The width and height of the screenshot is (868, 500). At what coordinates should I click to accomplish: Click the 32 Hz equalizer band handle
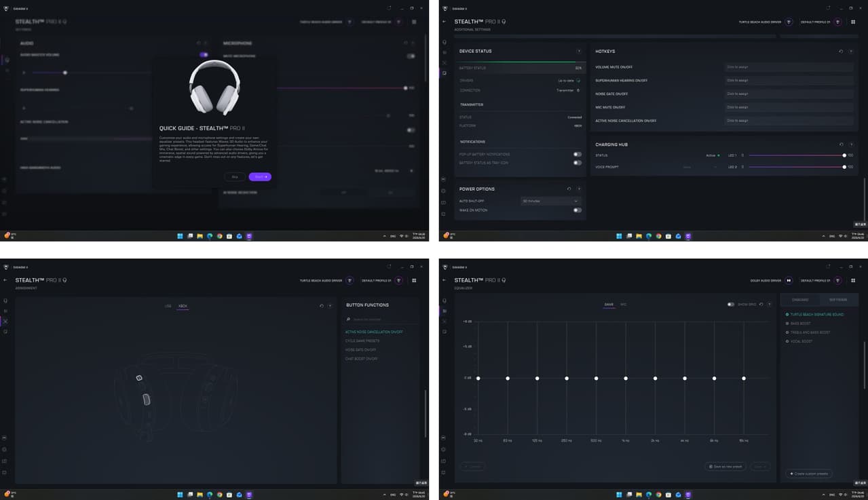[478, 378]
